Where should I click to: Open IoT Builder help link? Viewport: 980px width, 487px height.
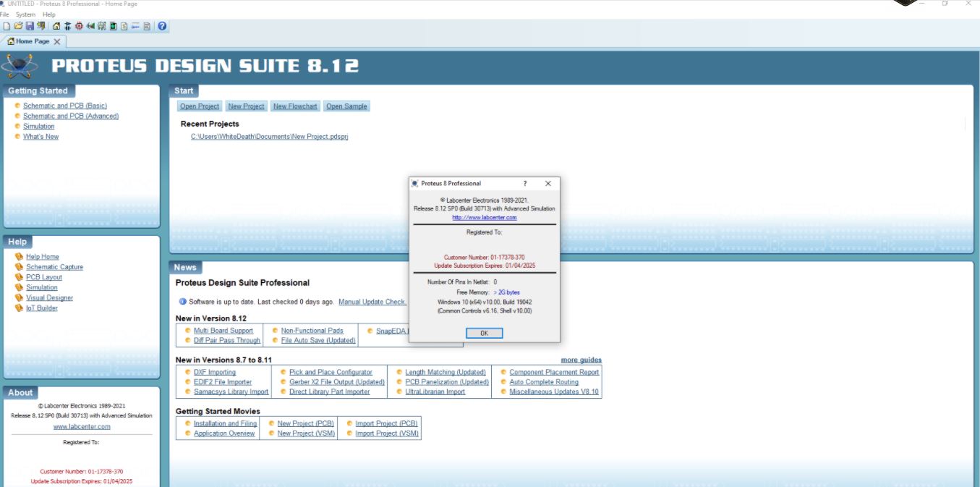coord(42,308)
